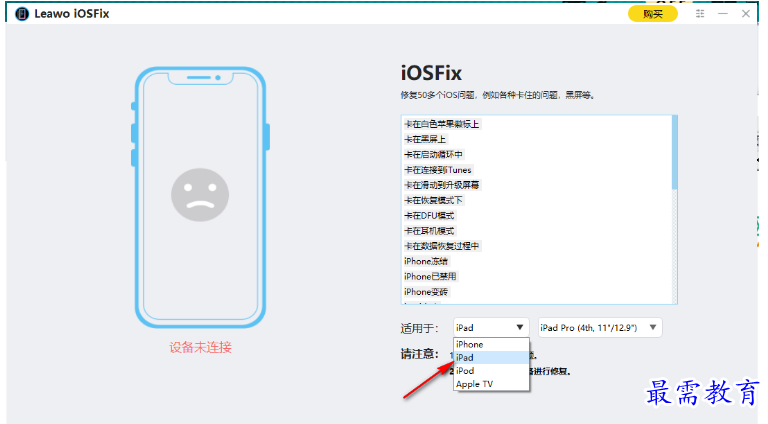Select the 卡在耳机模式 issue
This screenshot has width=768, height=424.
tap(430, 231)
